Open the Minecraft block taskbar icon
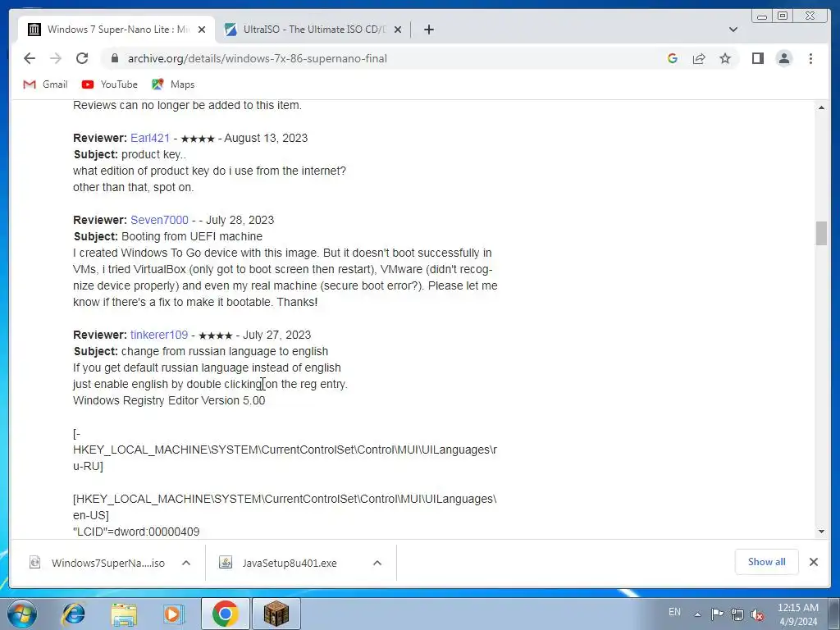Screen dimensions: 840x630 [276, 614]
